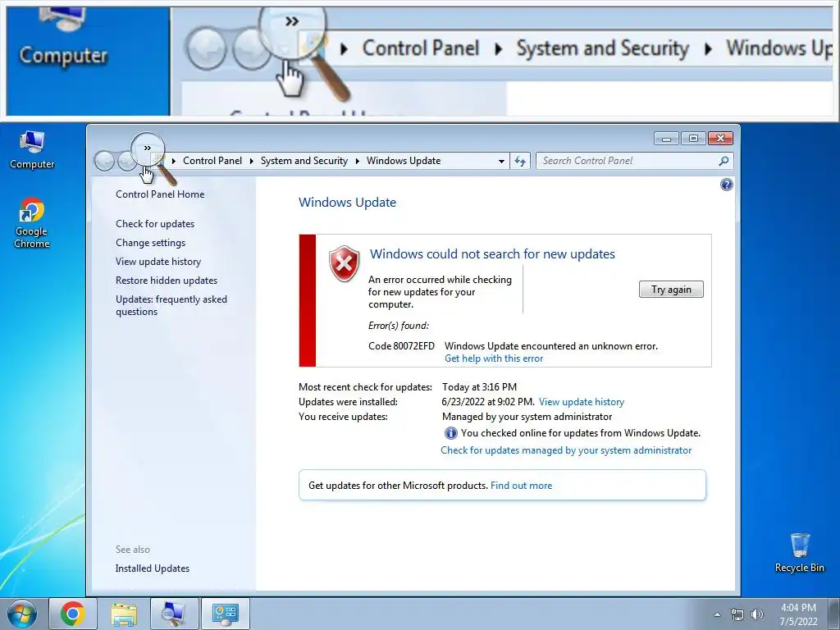Expand the arrow after Control Panel breadcrumb
The image size is (840, 630).
251,161
